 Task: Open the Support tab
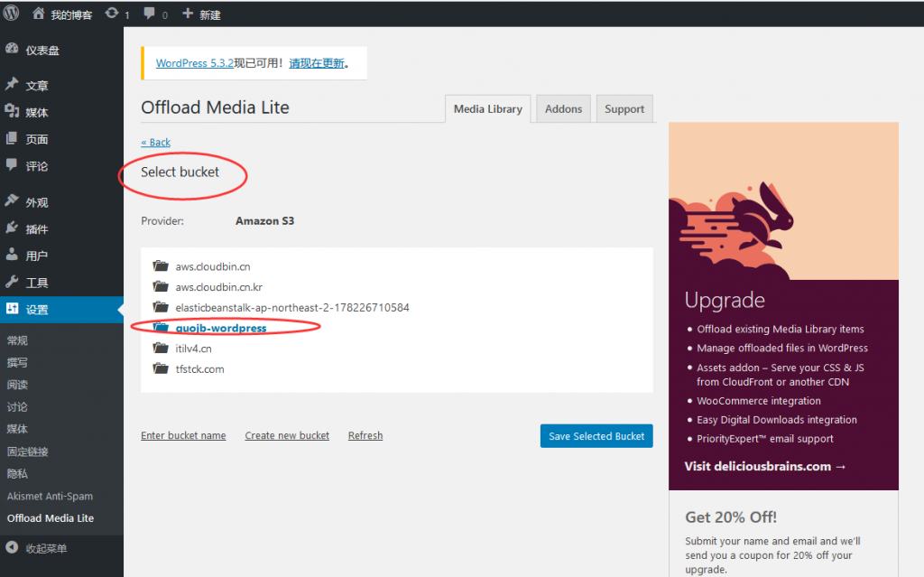[x=624, y=108]
